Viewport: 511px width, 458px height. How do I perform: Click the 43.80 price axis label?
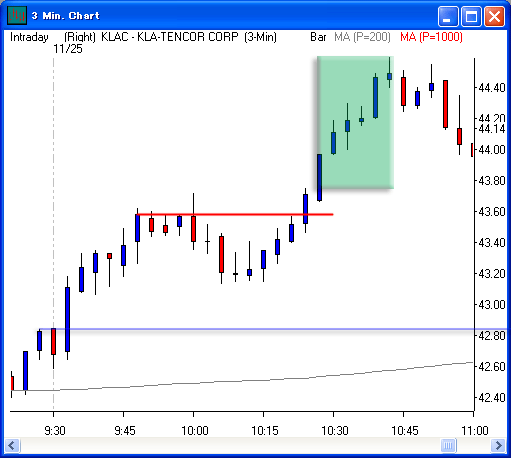coord(492,181)
